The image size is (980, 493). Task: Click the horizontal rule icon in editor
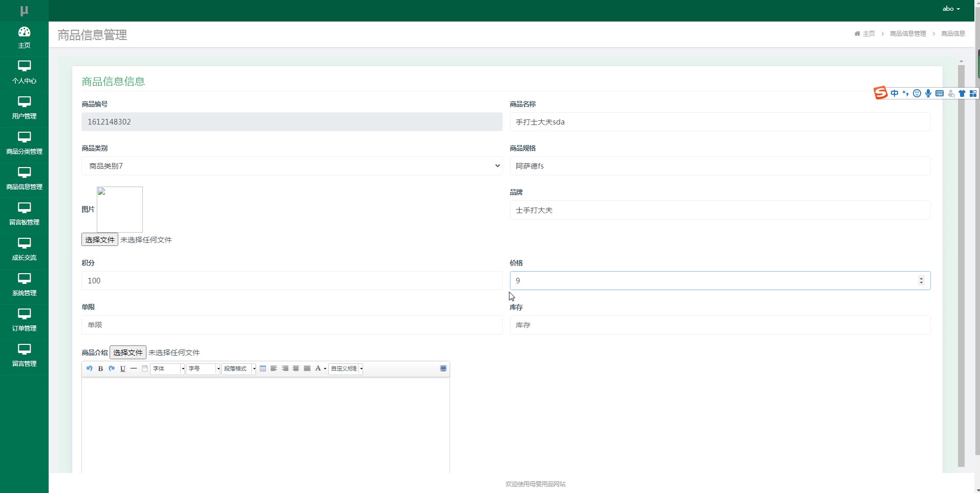point(134,368)
